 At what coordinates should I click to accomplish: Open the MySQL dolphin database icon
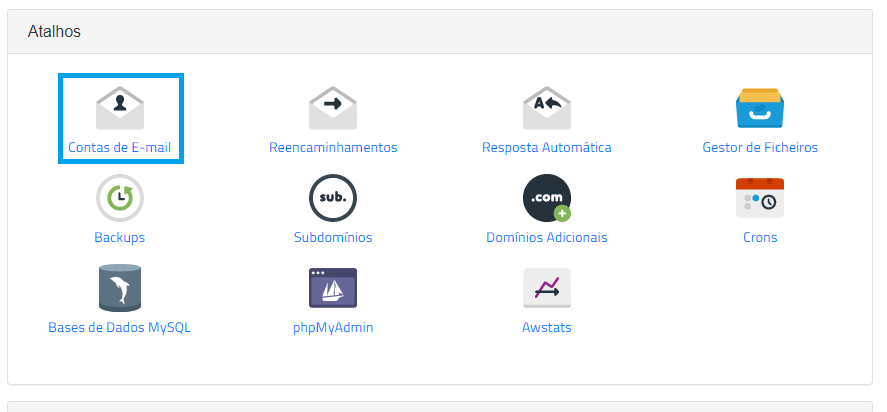(119, 287)
